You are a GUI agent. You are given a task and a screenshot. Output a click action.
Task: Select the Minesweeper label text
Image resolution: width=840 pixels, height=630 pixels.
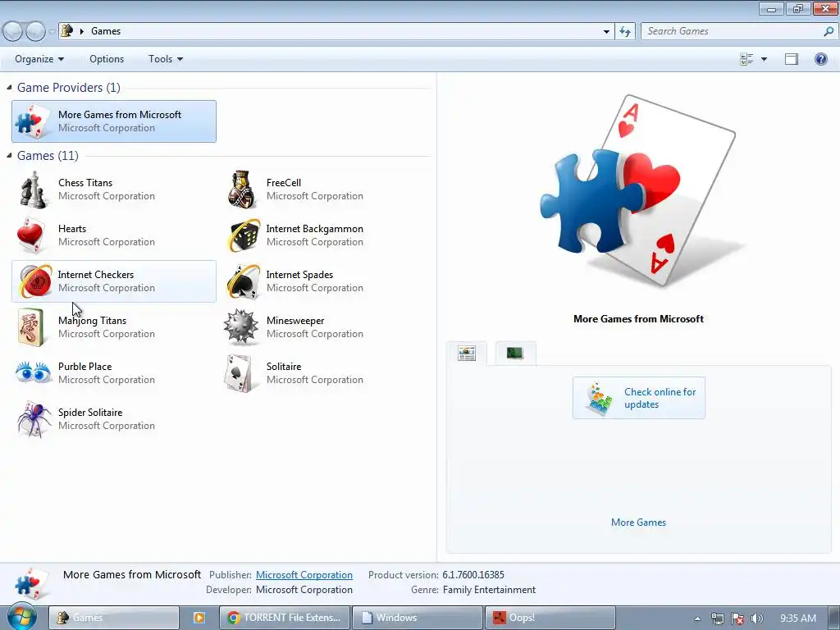pos(295,321)
